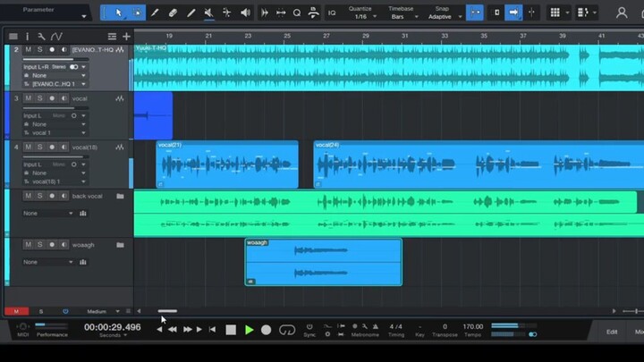644x362 pixels.
Task: Open the Quantize 1/16 dropdown
Action: tap(360, 17)
